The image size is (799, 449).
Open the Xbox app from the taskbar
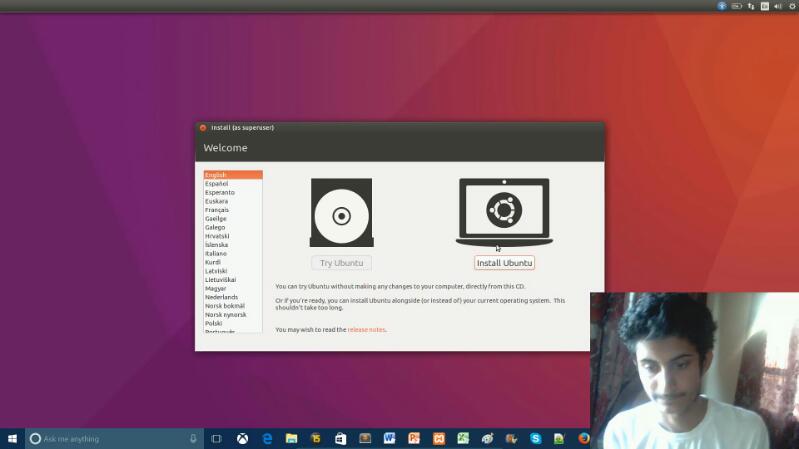pos(243,438)
